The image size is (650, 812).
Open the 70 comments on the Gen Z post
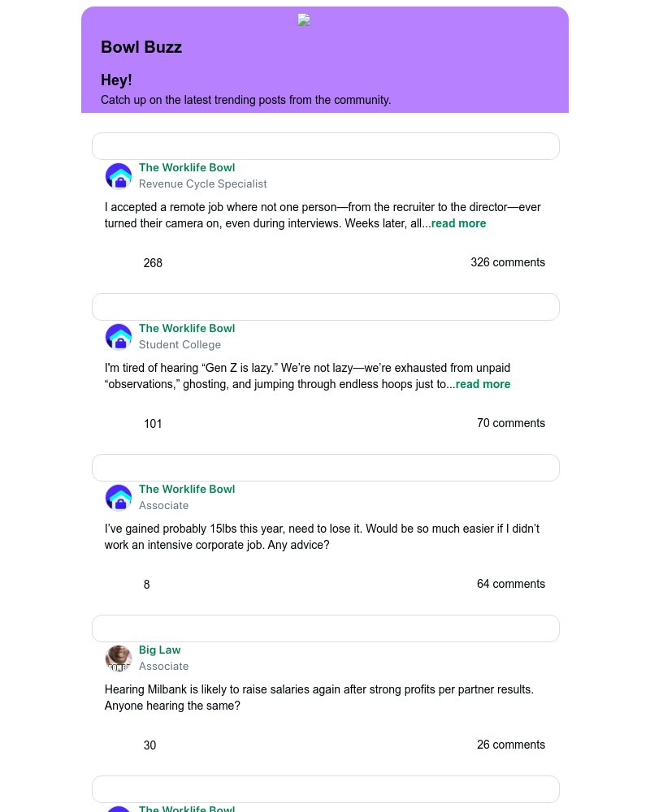tap(511, 424)
